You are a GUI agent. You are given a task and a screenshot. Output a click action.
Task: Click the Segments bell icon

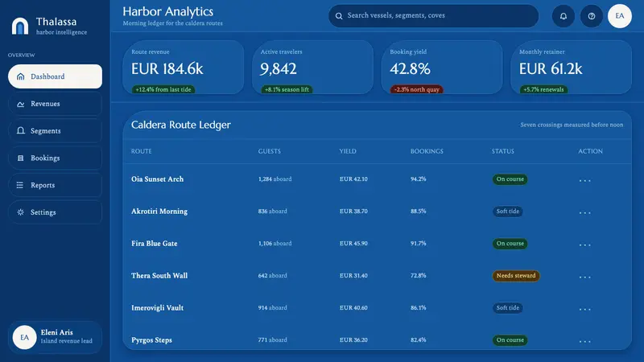pos(21,130)
